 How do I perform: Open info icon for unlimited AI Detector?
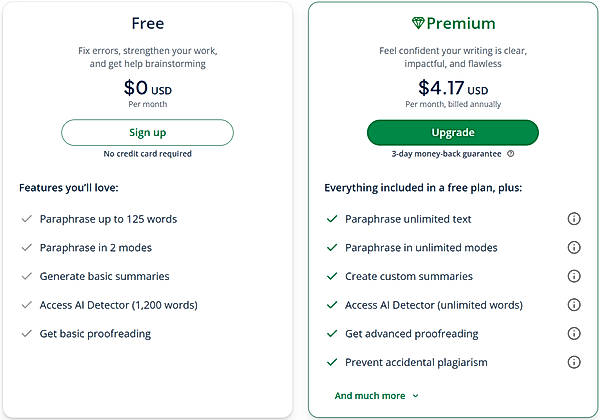point(574,305)
